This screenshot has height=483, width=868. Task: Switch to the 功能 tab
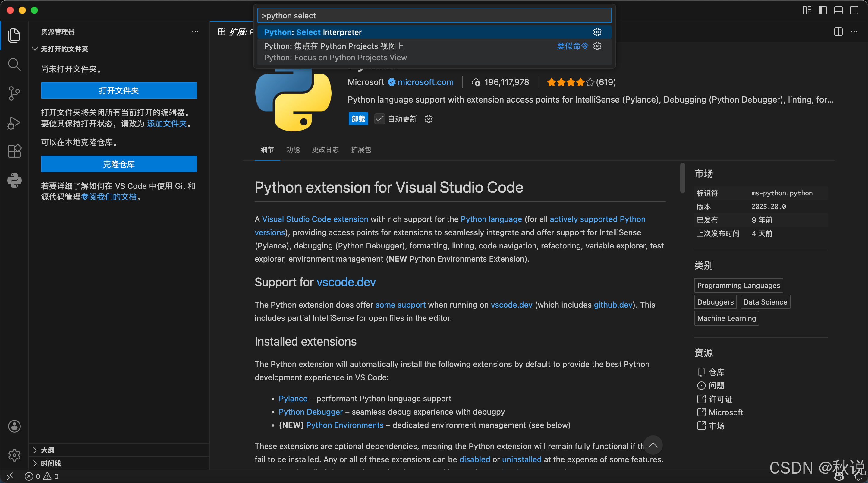pyautogui.click(x=292, y=150)
